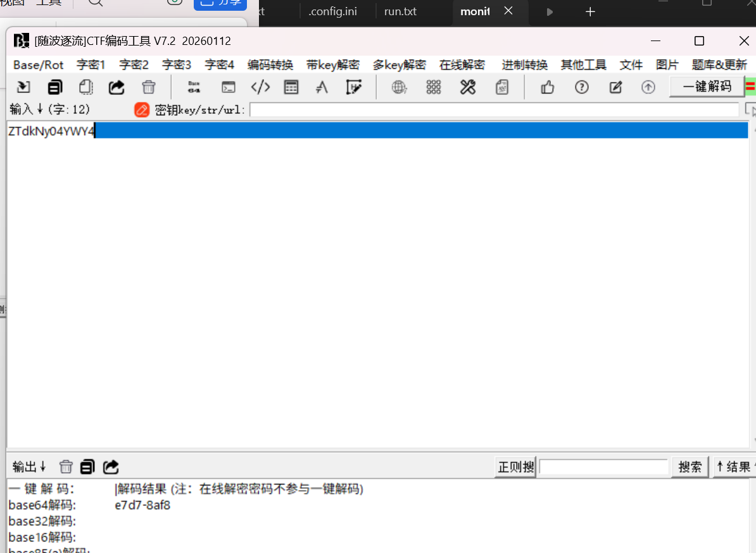Focus the 密钥key/str/url input field
Viewport: 756px width, 553px height.
pyautogui.click(x=495, y=110)
